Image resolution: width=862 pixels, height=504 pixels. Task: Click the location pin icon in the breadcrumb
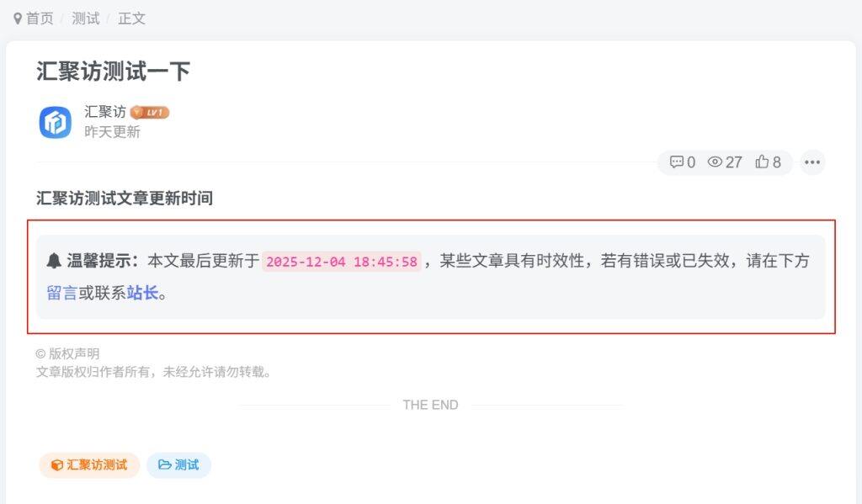coord(19,19)
